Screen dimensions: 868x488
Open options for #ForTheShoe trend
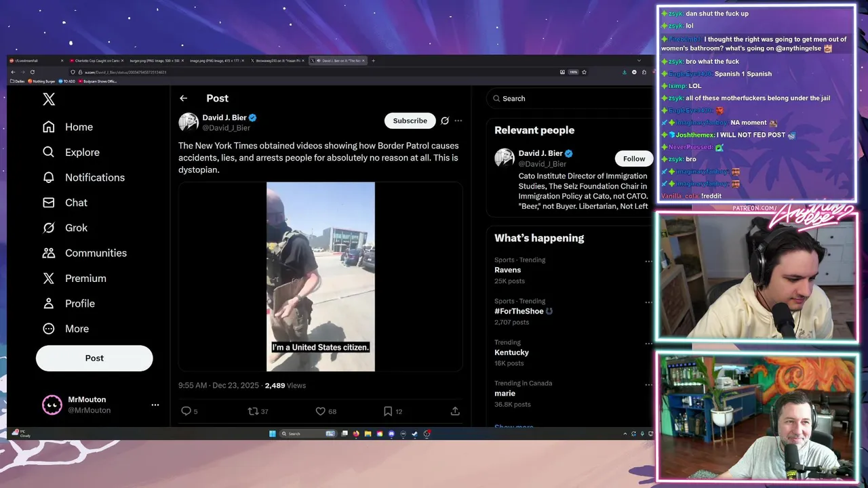pos(648,302)
